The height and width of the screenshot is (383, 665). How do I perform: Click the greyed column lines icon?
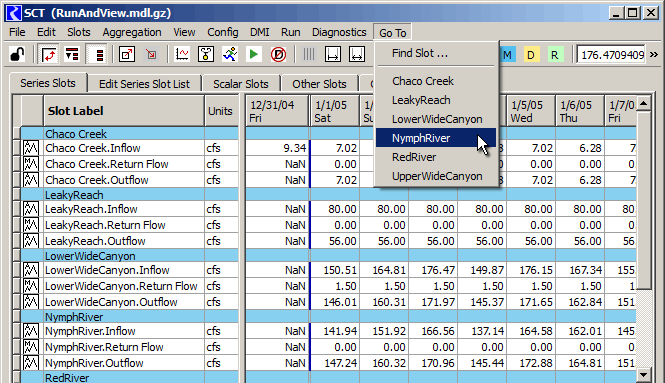[x=309, y=54]
